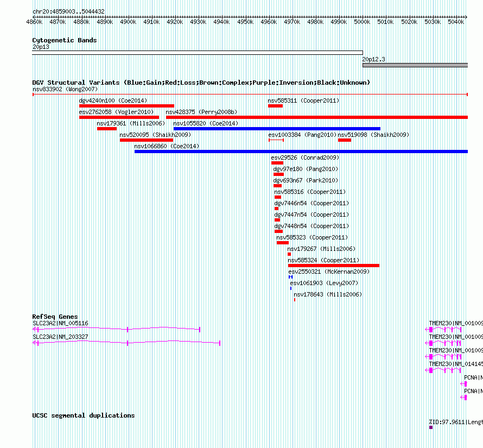Click the chr20:4859003..5044432 coordinate label
The height and width of the screenshot is (448, 483).
[68, 12]
